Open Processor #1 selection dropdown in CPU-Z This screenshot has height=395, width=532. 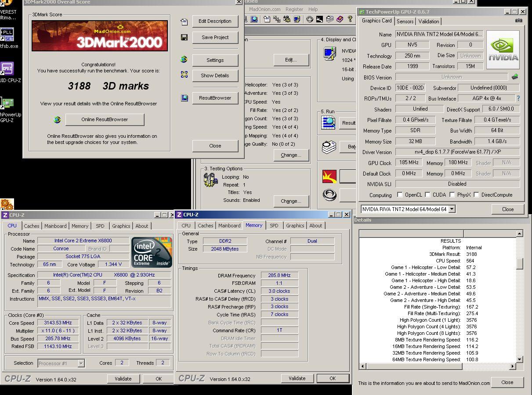(x=81, y=363)
